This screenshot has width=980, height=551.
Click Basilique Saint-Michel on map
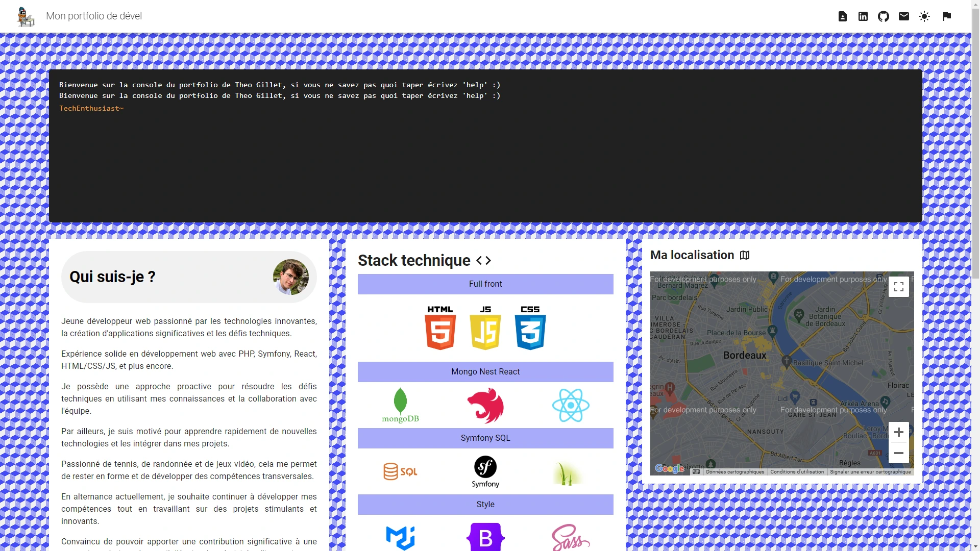tap(828, 363)
